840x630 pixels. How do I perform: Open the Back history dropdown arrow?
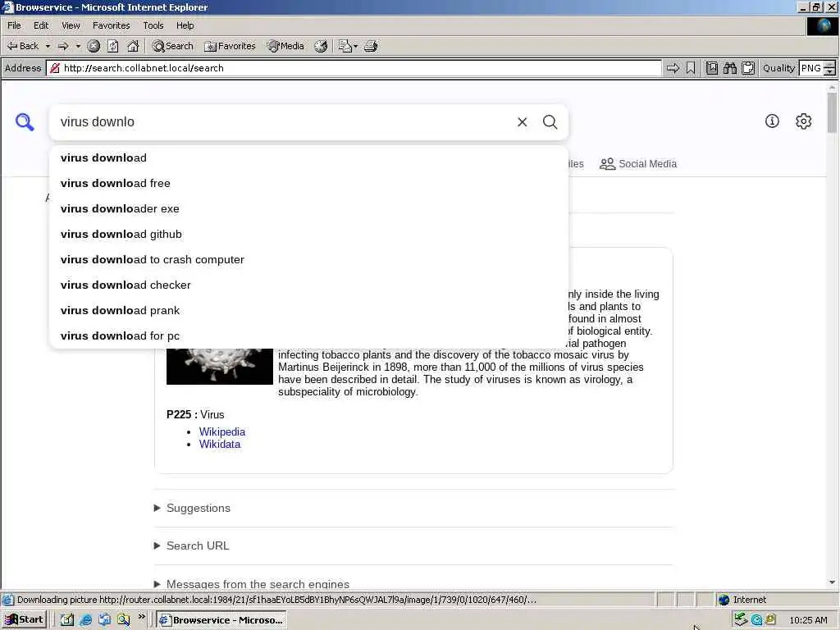(x=48, y=46)
